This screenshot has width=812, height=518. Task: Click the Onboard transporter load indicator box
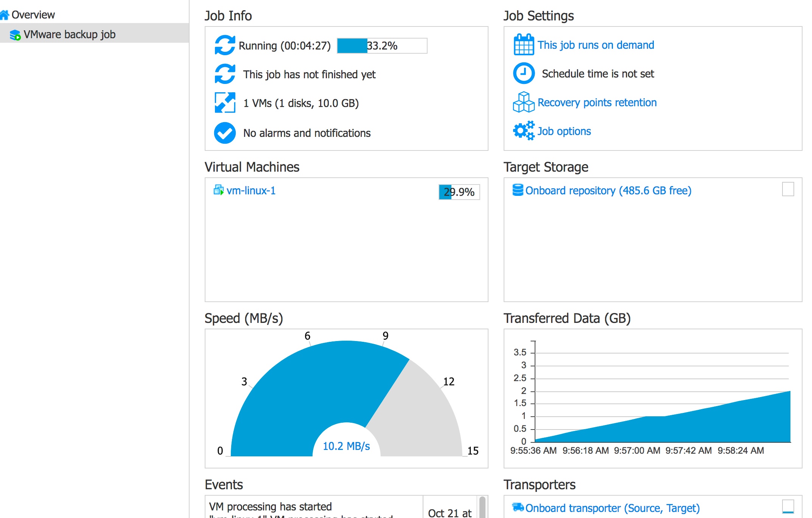coord(788,507)
